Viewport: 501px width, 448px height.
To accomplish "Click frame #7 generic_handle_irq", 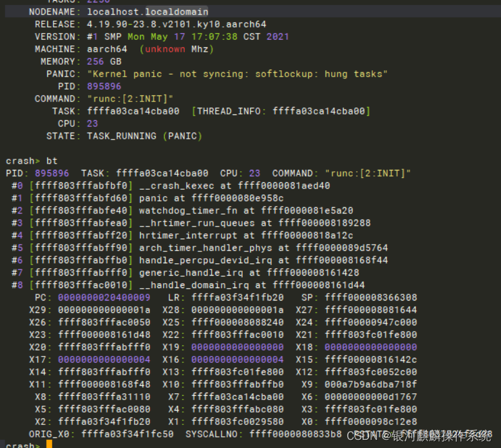I will click(x=185, y=273).
